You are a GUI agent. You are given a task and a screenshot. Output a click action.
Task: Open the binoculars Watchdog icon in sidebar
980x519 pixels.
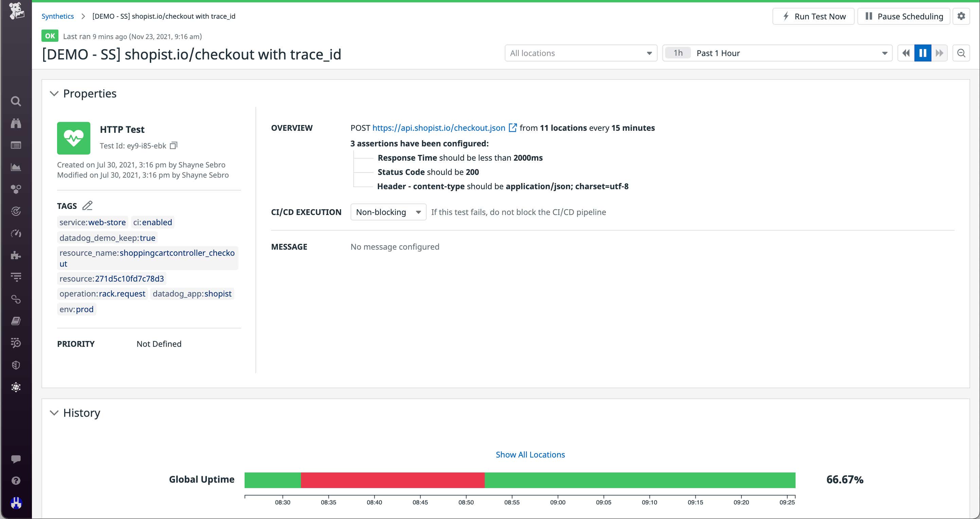click(x=16, y=123)
